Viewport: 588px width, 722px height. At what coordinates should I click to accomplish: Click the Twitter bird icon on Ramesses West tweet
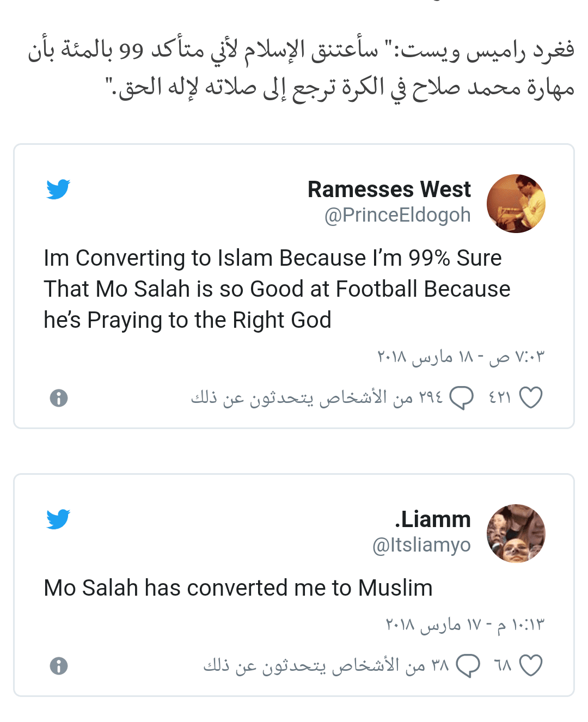(x=58, y=189)
